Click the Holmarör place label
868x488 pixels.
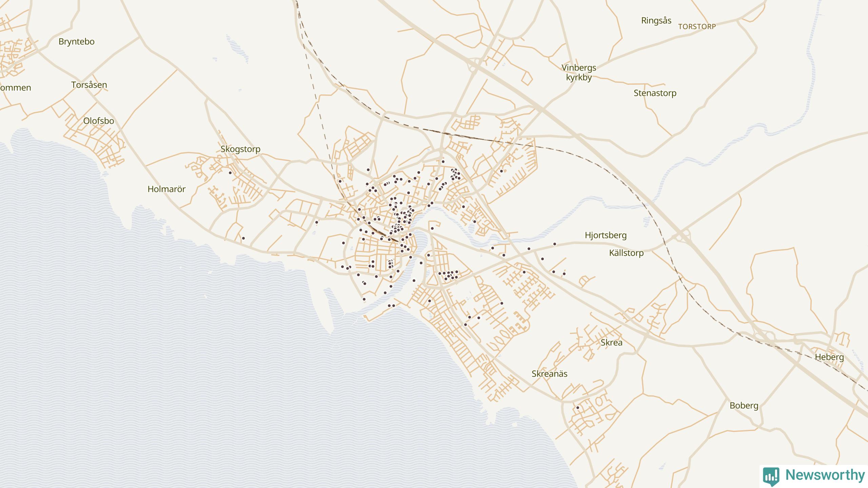pyautogui.click(x=166, y=189)
